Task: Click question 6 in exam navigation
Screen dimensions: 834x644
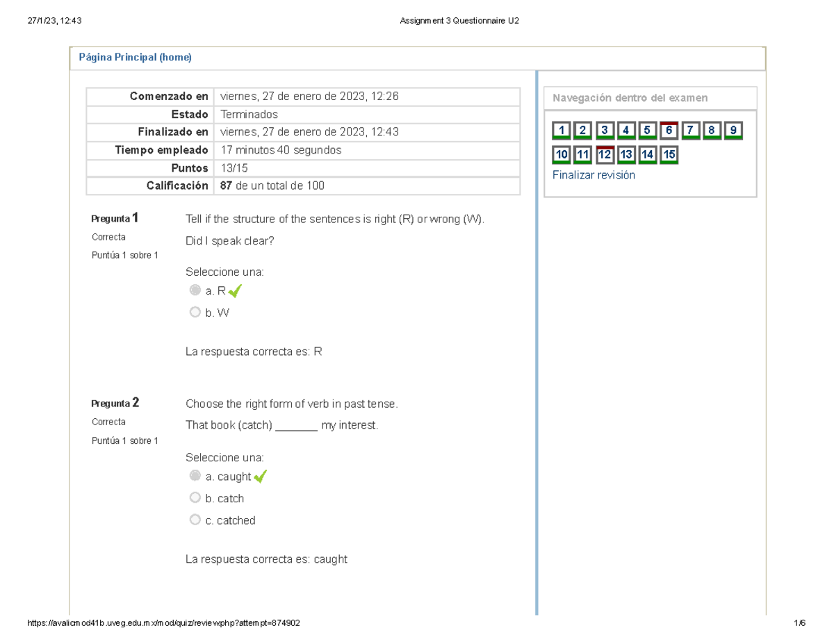Action: point(667,130)
